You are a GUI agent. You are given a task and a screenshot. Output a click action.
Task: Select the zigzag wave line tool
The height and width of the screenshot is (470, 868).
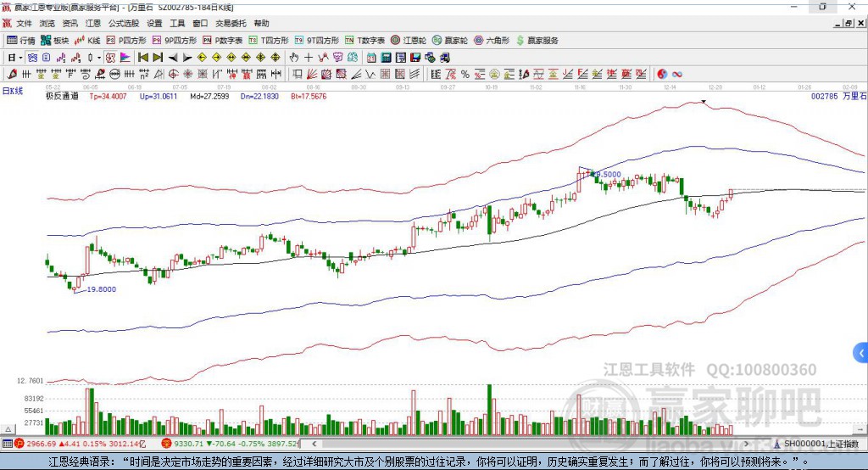point(370,74)
